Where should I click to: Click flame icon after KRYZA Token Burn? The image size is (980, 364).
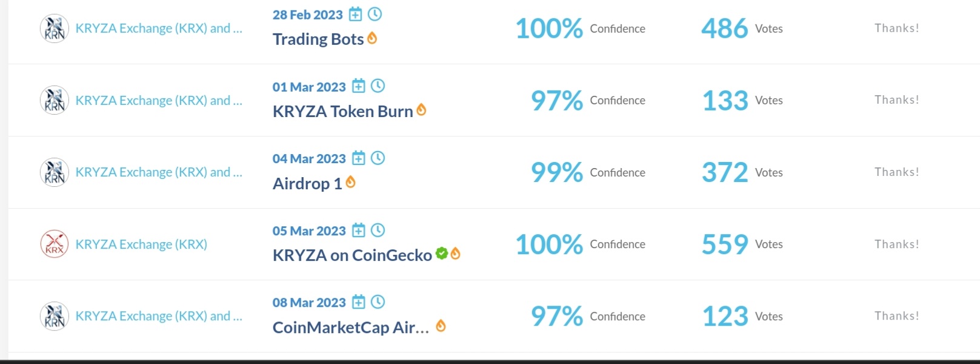[x=421, y=110]
